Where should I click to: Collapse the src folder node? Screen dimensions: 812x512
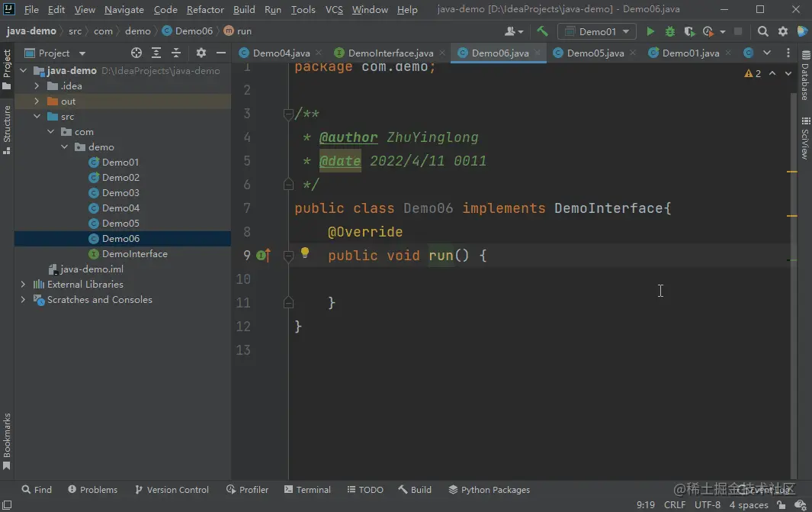37,117
